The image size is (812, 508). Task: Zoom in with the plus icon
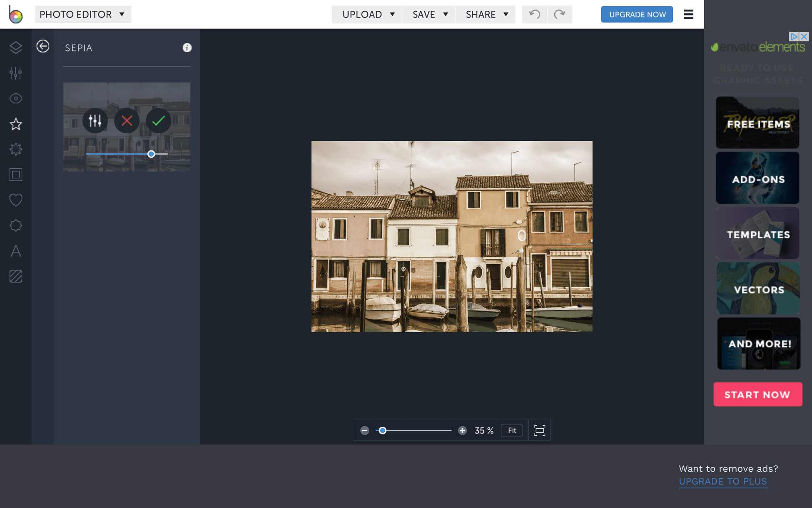[462, 430]
